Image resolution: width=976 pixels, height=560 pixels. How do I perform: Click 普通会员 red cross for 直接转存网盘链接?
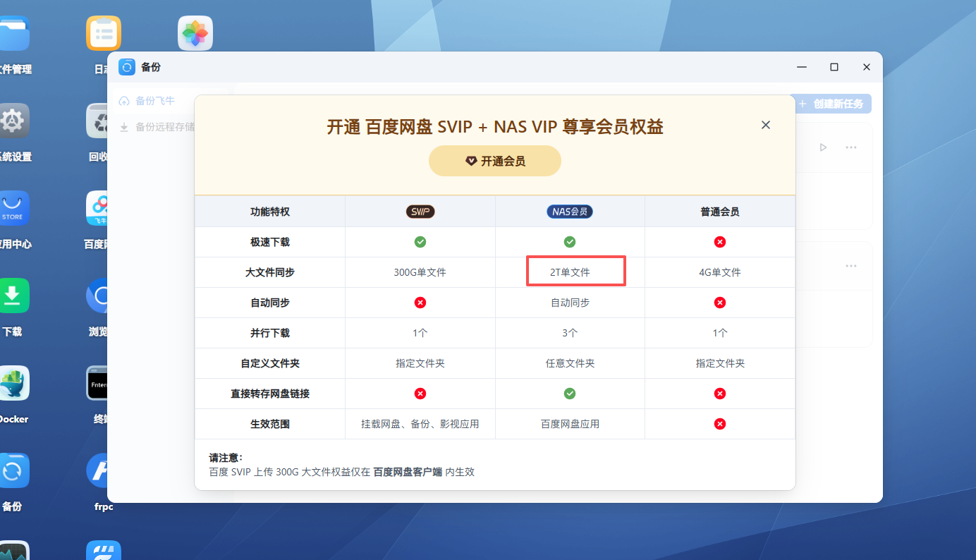(720, 394)
